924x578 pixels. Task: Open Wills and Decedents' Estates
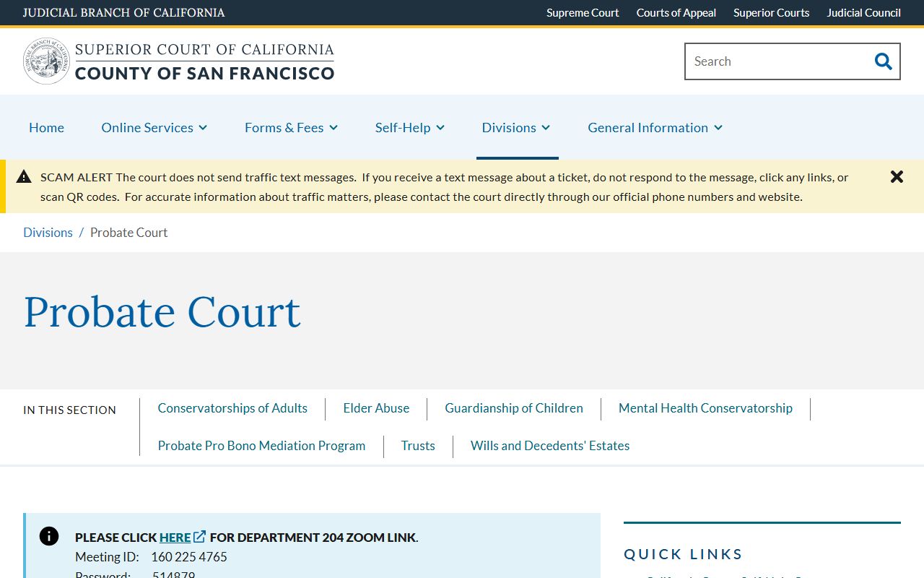pyautogui.click(x=550, y=446)
